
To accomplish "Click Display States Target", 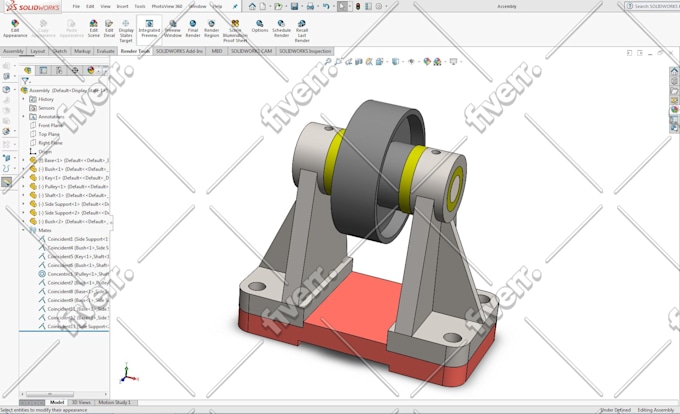I will [126, 31].
